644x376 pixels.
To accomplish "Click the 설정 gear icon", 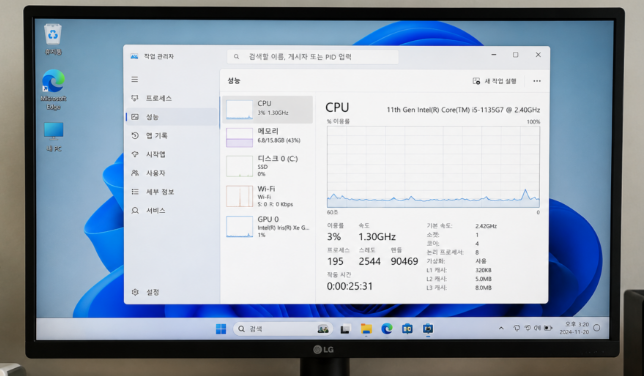I will [135, 292].
